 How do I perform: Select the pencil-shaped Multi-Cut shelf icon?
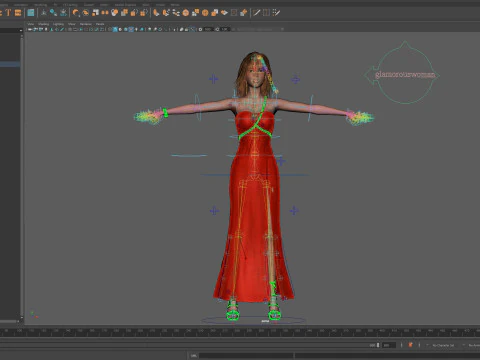pos(256,13)
